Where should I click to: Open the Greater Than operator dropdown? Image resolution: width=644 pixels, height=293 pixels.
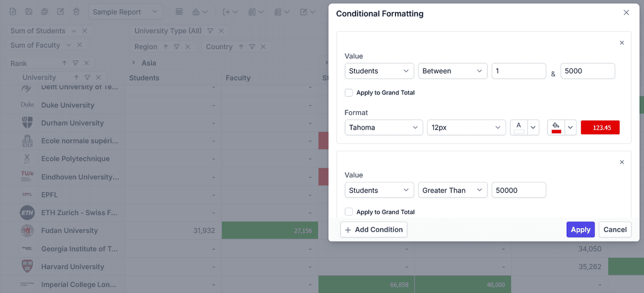click(453, 190)
